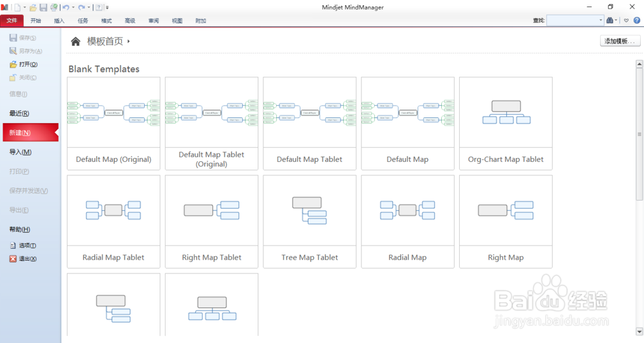Image resolution: width=644 pixels, height=343 pixels.
Task: Select the Default Map Tablet (Original) template
Action: pyautogui.click(x=211, y=123)
